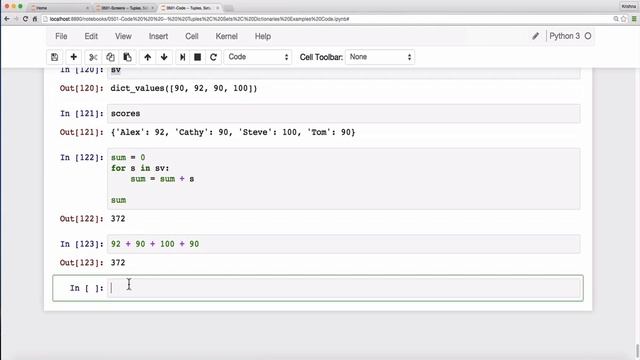This screenshot has width=640, height=360.
Task: Click Out[120] dict_values output text
Action: [184, 88]
